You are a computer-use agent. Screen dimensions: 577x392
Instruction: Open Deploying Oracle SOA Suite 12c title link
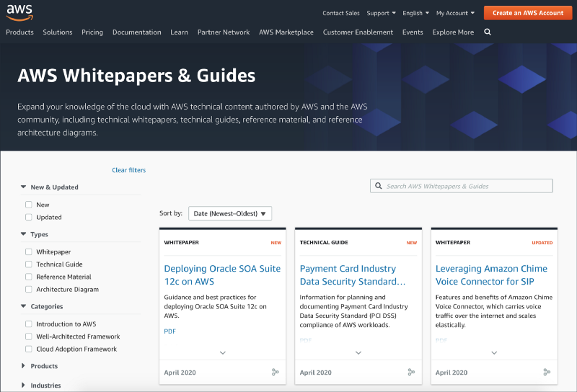[222, 275]
